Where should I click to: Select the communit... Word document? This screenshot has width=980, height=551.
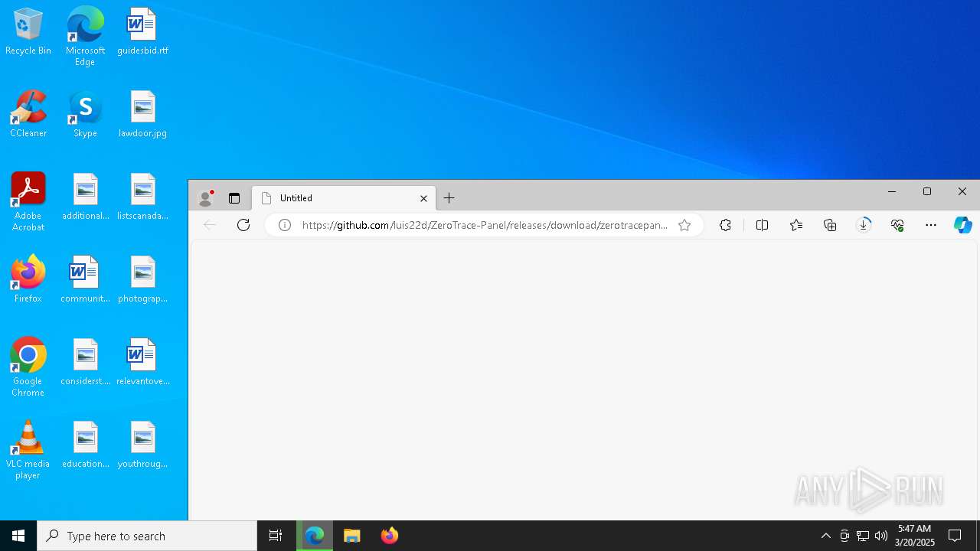tap(85, 279)
